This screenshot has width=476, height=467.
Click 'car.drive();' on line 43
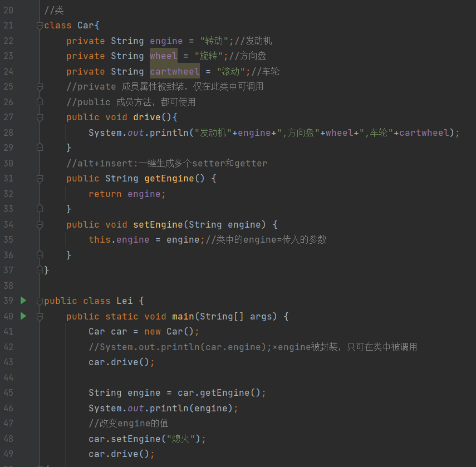[x=122, y=362]
